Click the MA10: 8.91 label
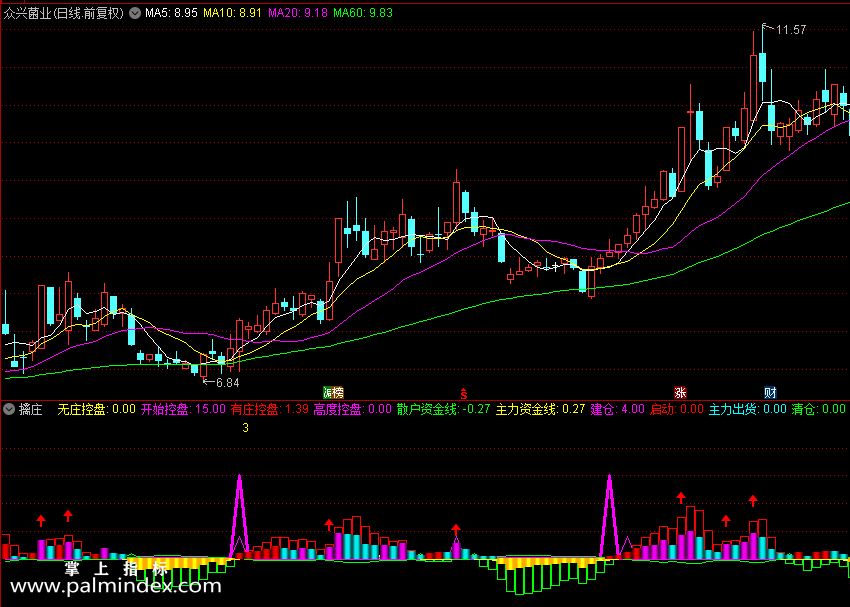850x607 pixels. [x=233, y=13]
